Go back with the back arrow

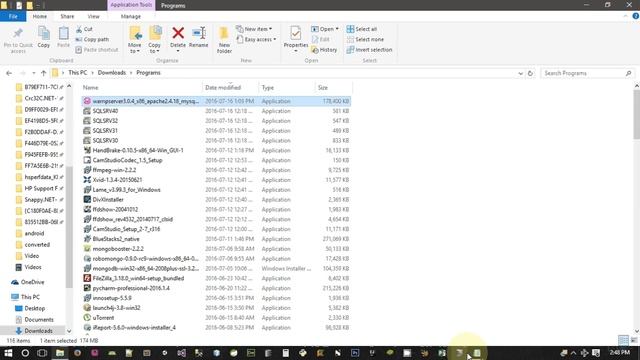tap(9, 73)
